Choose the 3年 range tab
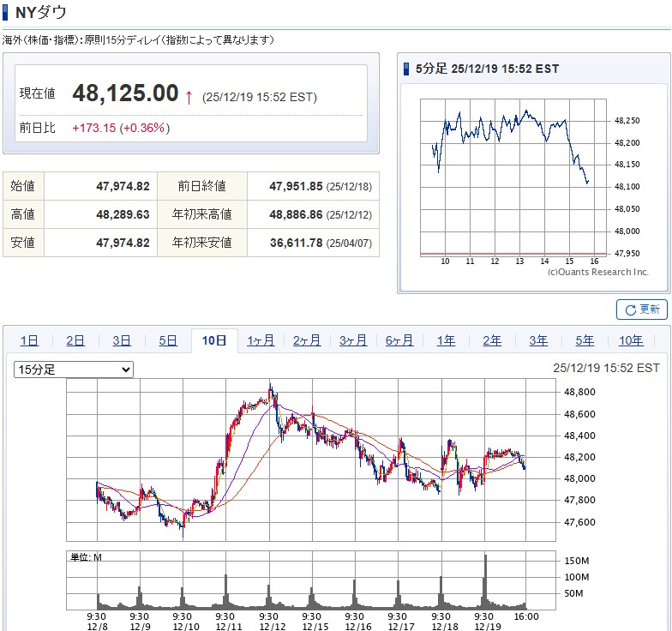Image resolution: width=672 pixels, height=631 pixels. [x=538, y=340]
